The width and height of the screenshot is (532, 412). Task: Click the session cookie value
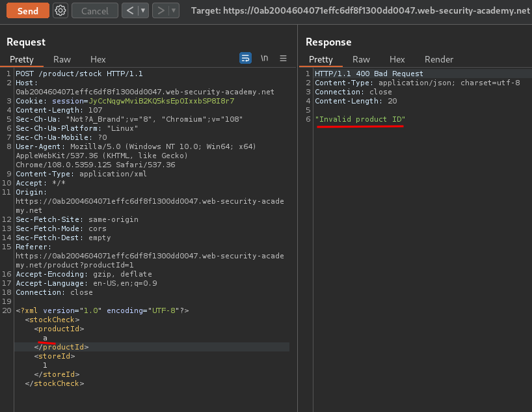(161, 101)
